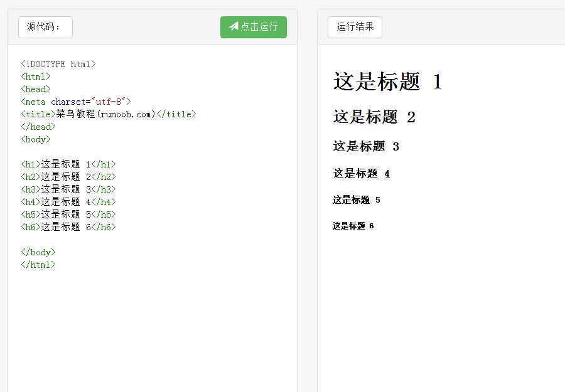Click the body opening tag
Image resolution: width=565 pixels, height=392 pixels.
tap(35, 139)
